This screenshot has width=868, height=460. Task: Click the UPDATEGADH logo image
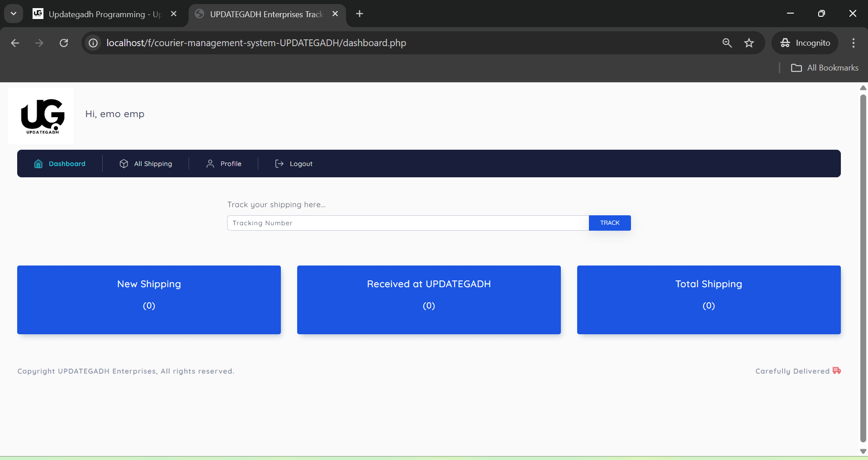[40, 116]
